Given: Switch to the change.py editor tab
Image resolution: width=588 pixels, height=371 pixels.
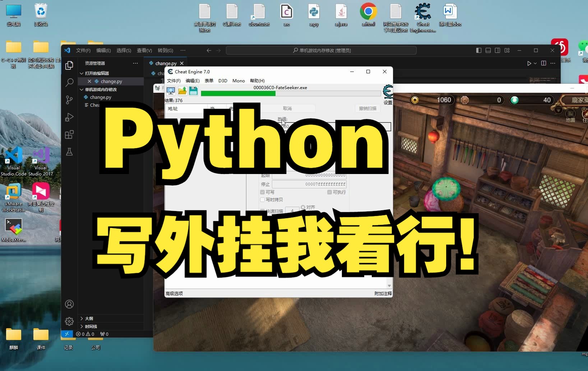Looking at the screenshot, I should (166, 63).
